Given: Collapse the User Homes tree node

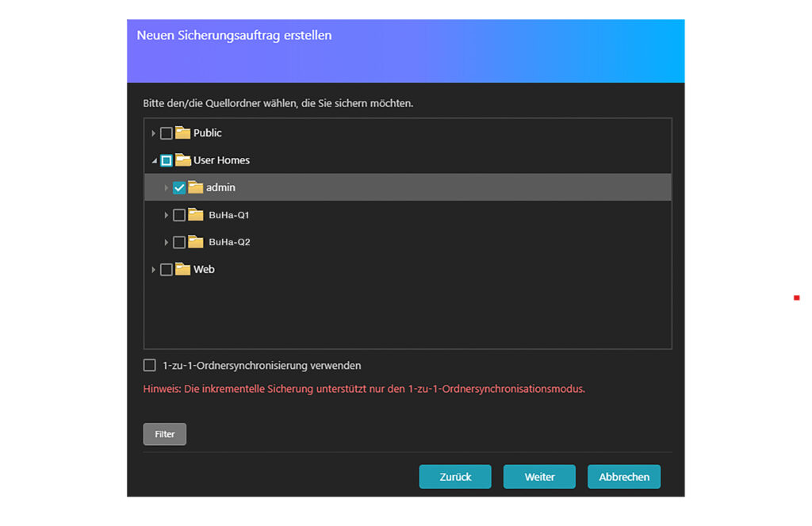Looking at the screenshot, I should point(154,160).
